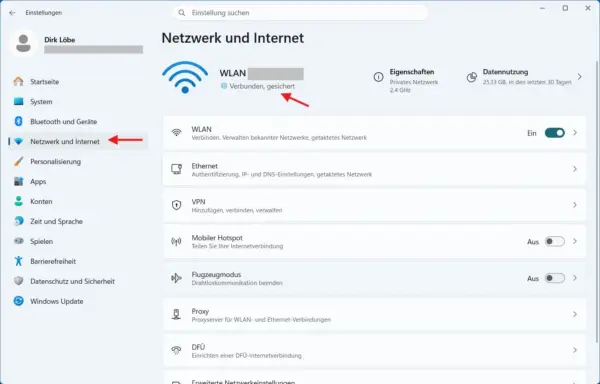
Task: Click the Proxy server icon
Action: pos(176,314)
